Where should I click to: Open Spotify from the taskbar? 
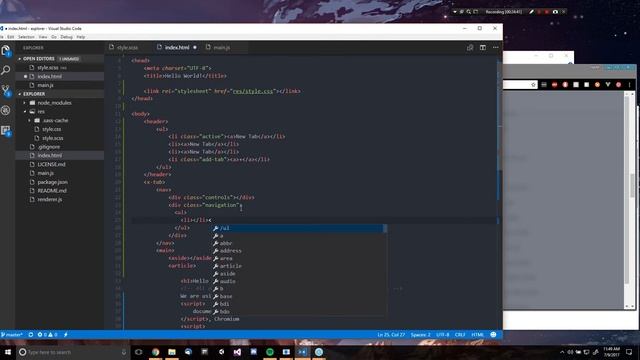270,352
